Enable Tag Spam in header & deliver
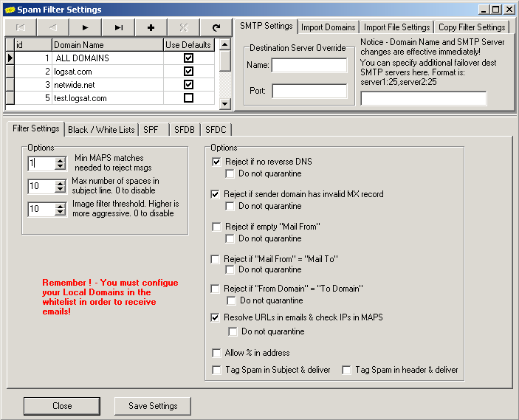This screenshot has width=519, height=420. (x=346, y=370)
